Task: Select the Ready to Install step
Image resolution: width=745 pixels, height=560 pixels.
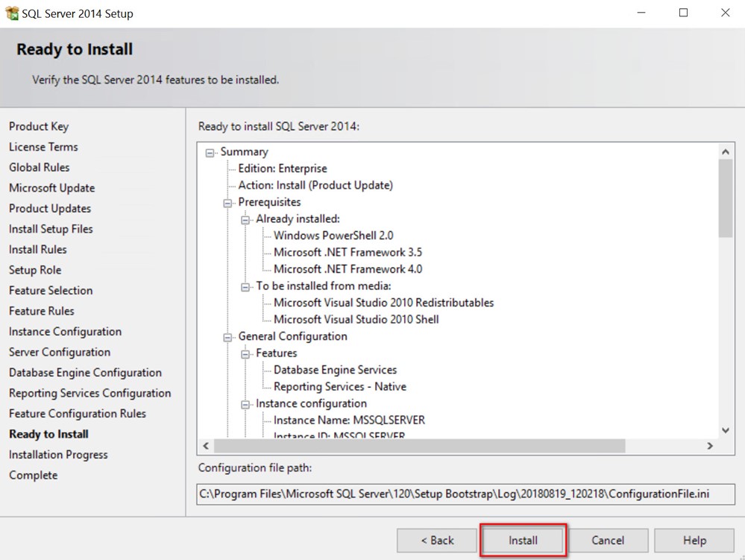Action: coord(48,434)
